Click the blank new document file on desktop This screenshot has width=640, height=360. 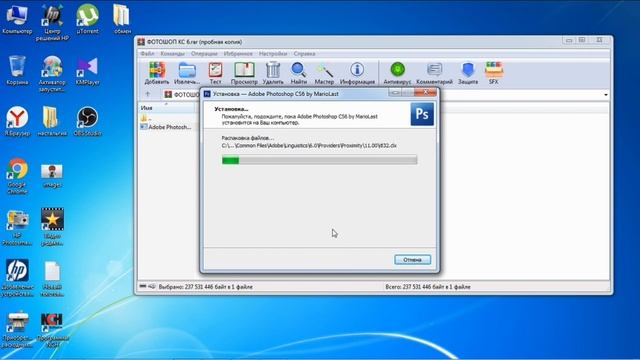click(x=52, y=279)
